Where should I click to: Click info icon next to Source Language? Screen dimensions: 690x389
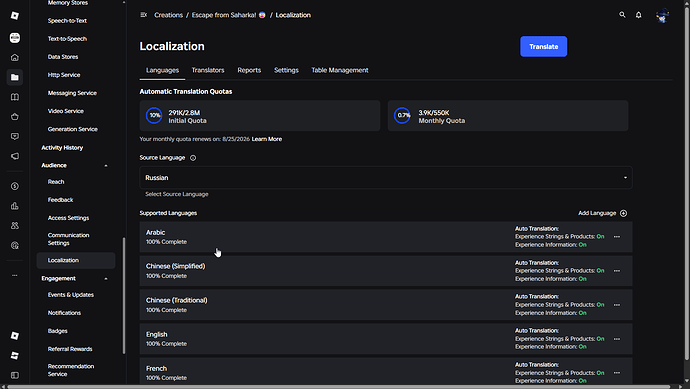[193, 158]
